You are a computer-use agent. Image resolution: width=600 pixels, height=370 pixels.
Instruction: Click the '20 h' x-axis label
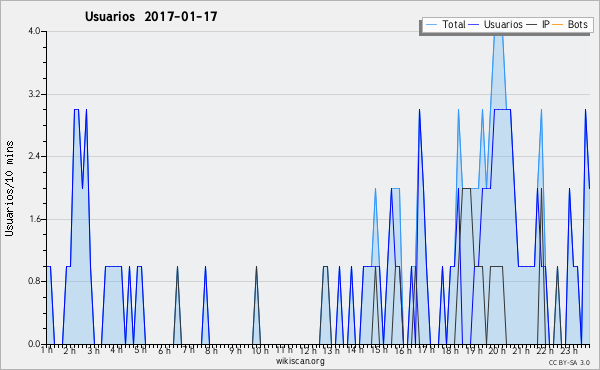[497, 350]
